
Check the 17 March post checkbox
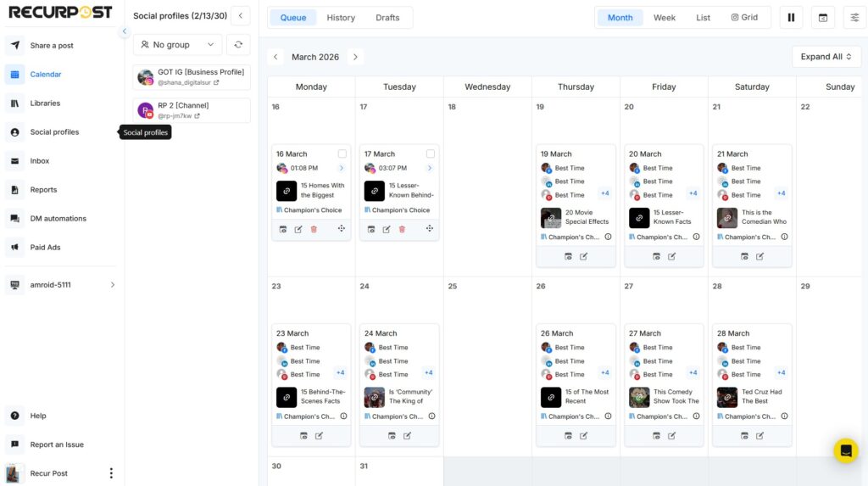pos(430,154)
